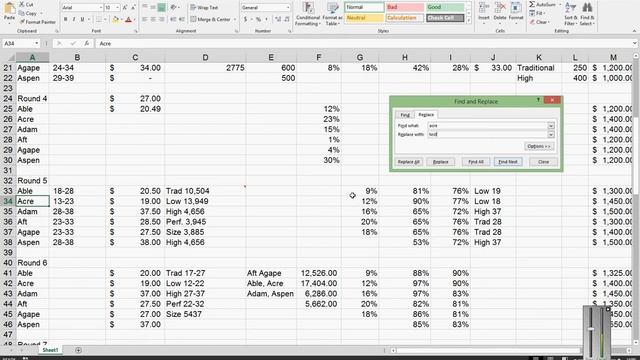Collapse the ribbon with caret arrow
Image resolution: width=640 pixels, height=360 pixels.
tap(634, 31)
